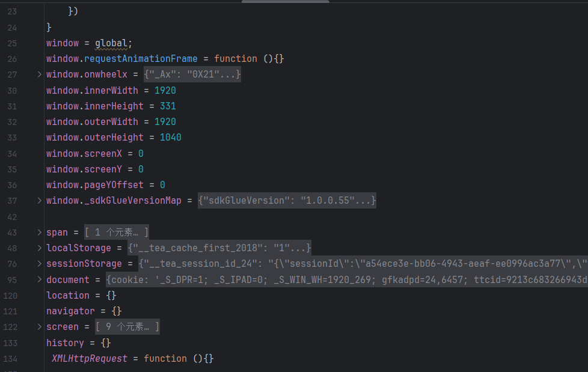Click the window.onwheelx text
Viewport: 588px width, 372px height.
(87, 75)
